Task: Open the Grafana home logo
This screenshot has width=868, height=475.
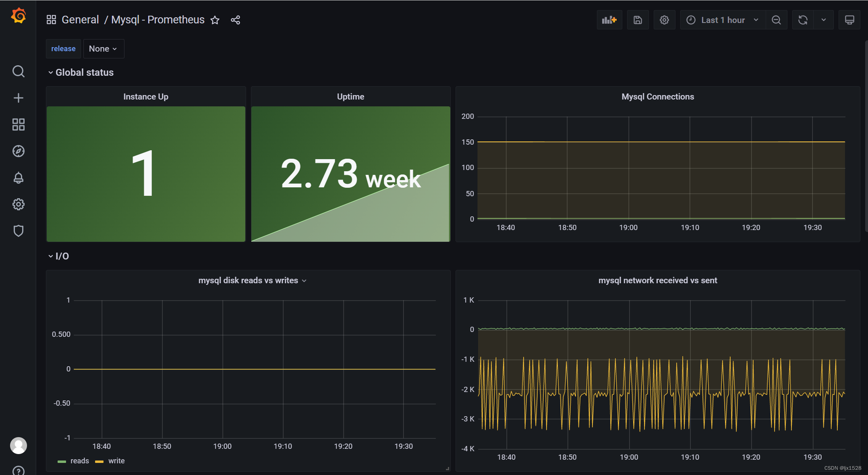Action: (x=19, y=16)
